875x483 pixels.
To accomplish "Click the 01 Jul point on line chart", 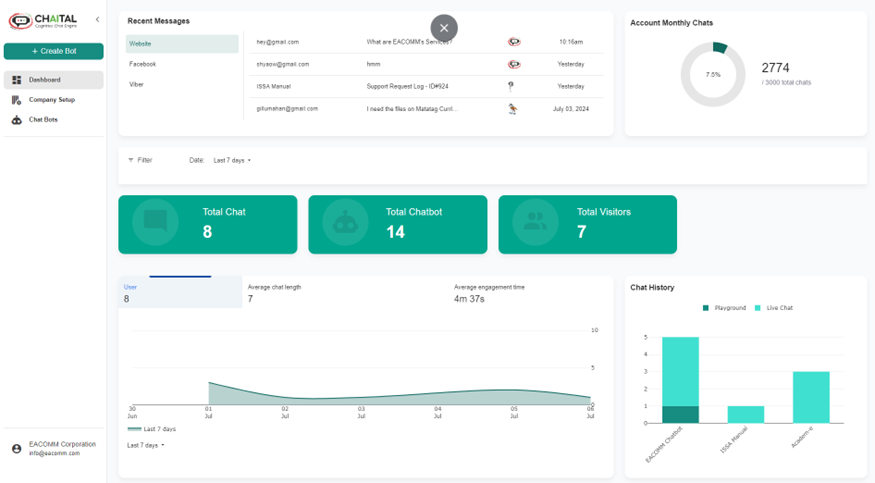I will pyautogui.click(x=209, y=383).
